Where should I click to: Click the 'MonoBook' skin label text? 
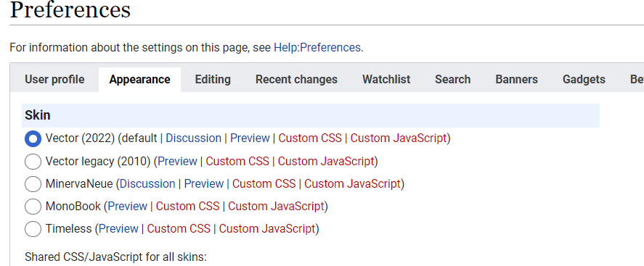[x=73, y=206]
